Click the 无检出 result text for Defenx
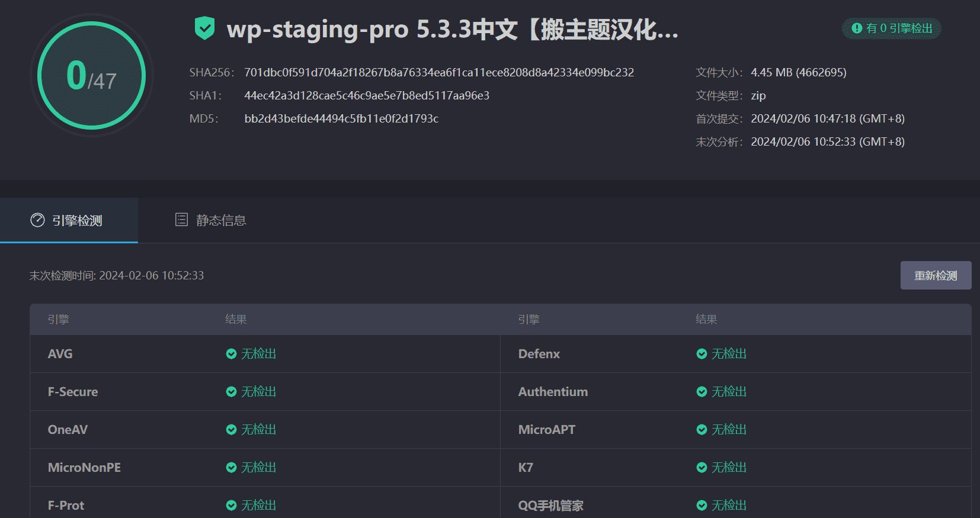Image resolution: width=980 pixels, height=518 pixels. (729, 354)
